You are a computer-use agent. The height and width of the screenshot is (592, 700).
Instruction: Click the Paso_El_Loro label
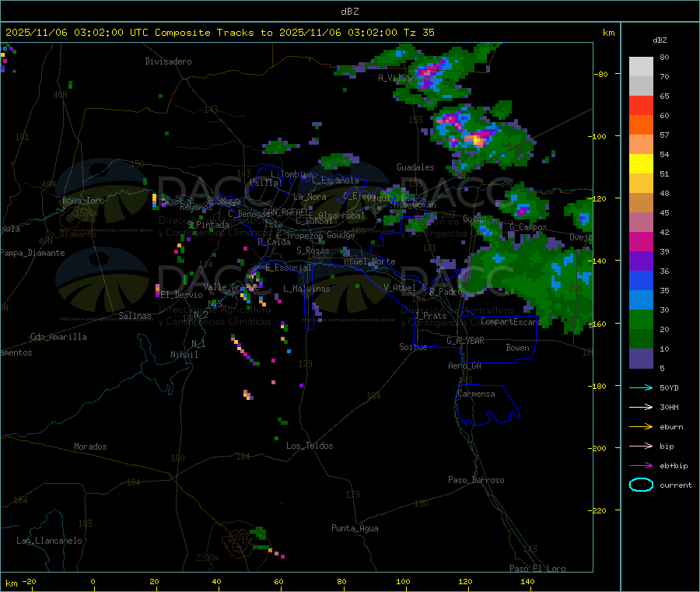[x=537, y=569]
